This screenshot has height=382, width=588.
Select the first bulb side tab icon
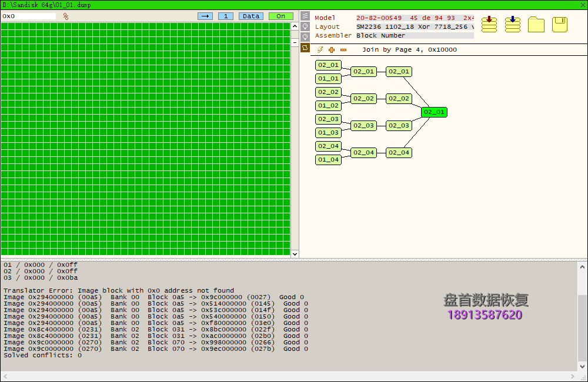(x=305, y=26)
